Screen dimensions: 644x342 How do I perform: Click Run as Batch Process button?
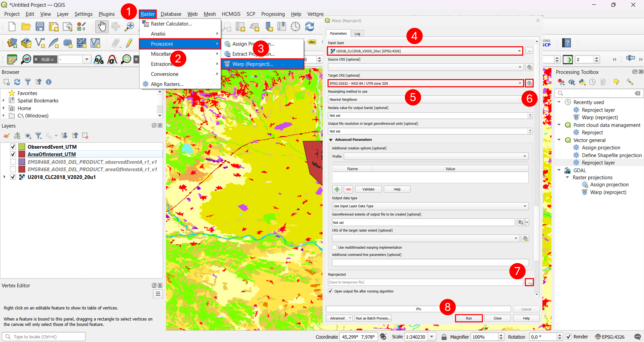point(373,318)
